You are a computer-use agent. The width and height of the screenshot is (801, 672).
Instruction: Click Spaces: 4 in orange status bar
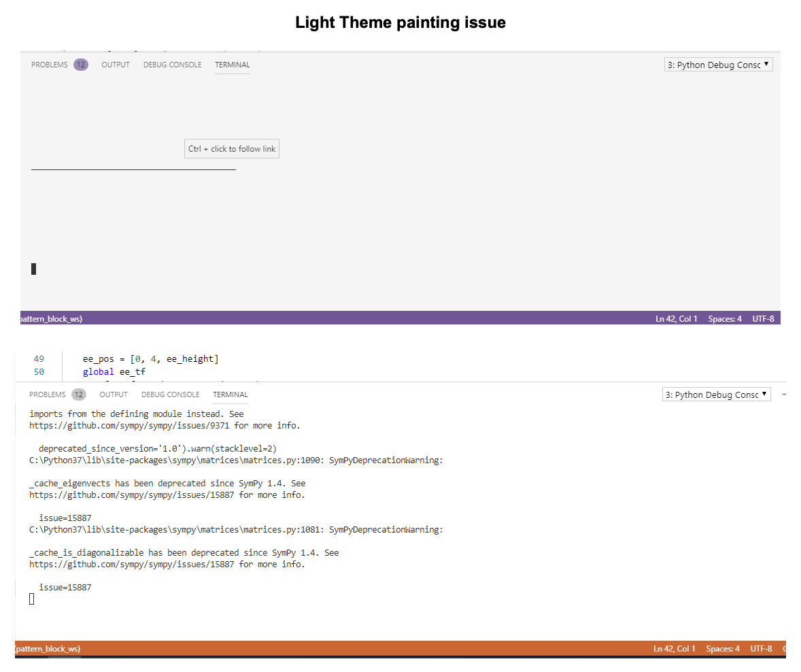tap(723, 649)
